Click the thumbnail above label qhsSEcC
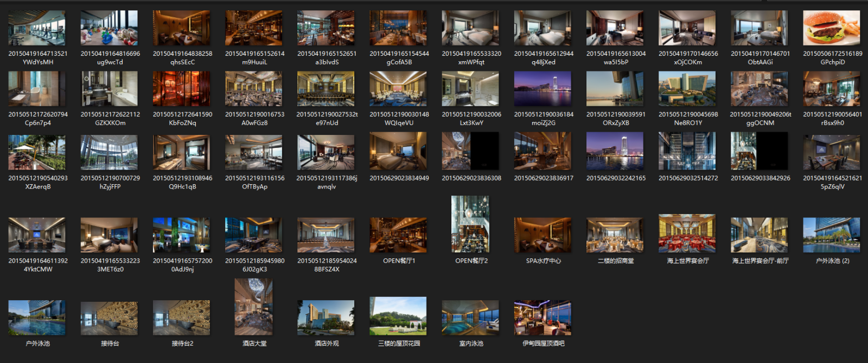The image size is (868, 363). [181, 28]
